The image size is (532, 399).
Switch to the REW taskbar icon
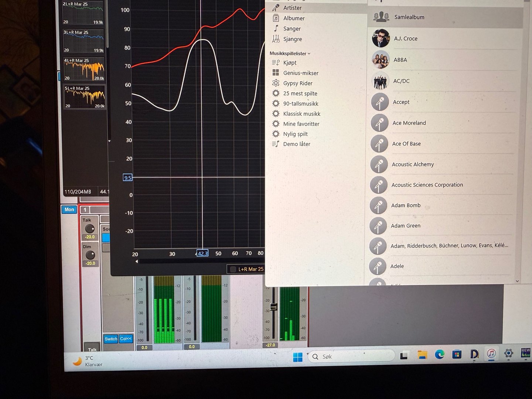[x=525, y=352]
